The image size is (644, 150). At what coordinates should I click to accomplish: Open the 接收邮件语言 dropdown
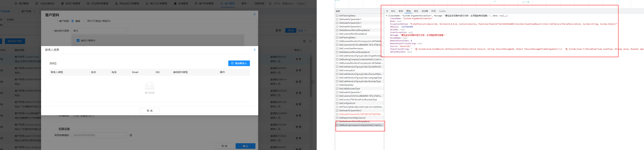(100, 31)
